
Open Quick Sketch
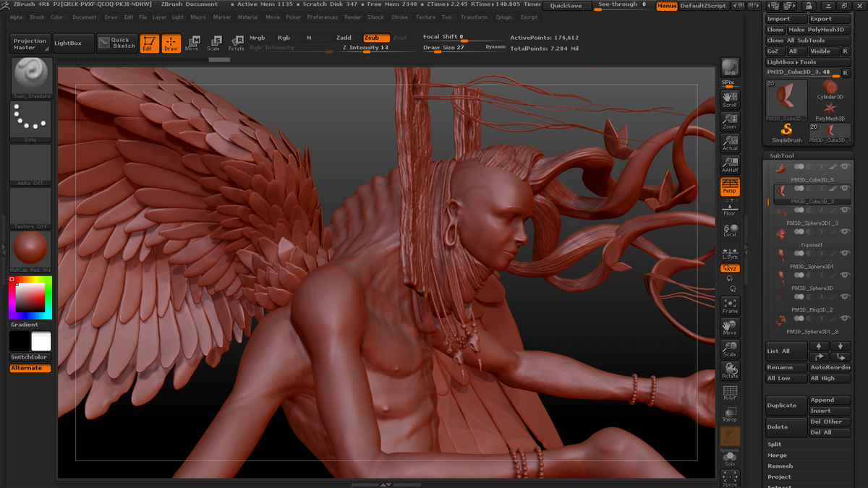(x=116, y=43)
